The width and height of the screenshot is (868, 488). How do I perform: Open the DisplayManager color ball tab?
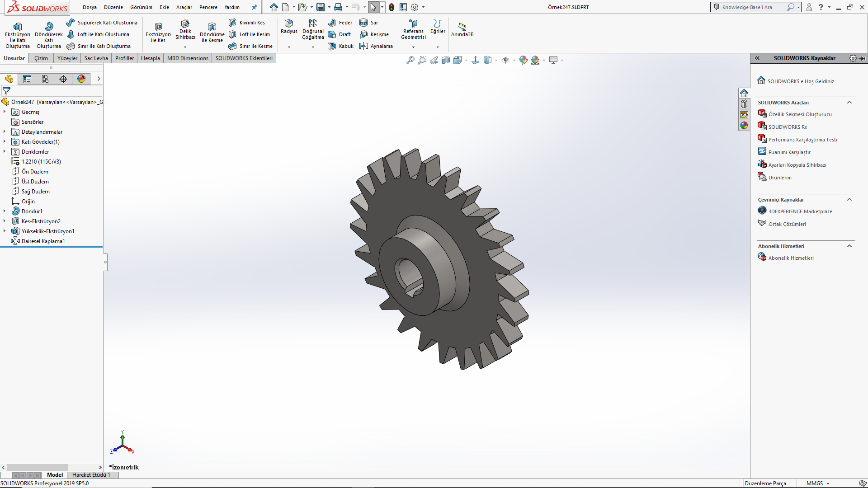click(x=81, y=79)
